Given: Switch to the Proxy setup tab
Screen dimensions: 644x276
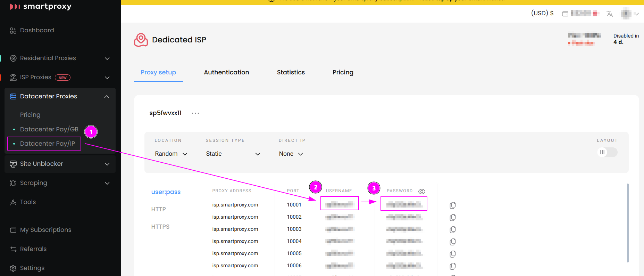Looking at the screenshot, I should [x=158, y=72].
